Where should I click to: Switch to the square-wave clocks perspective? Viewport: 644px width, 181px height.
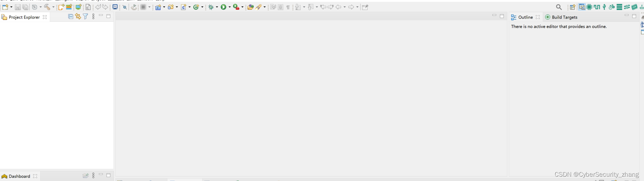597,7
